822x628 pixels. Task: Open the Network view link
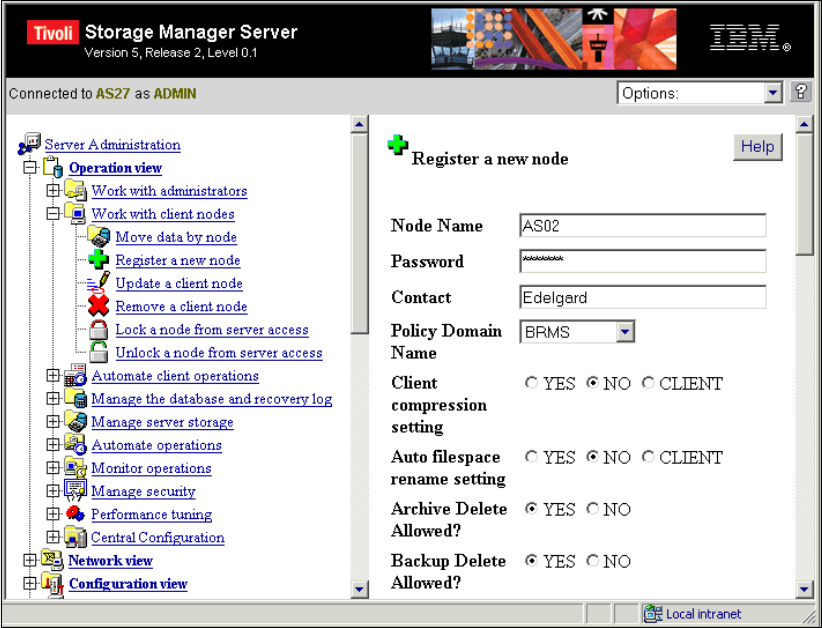[111, 560]
